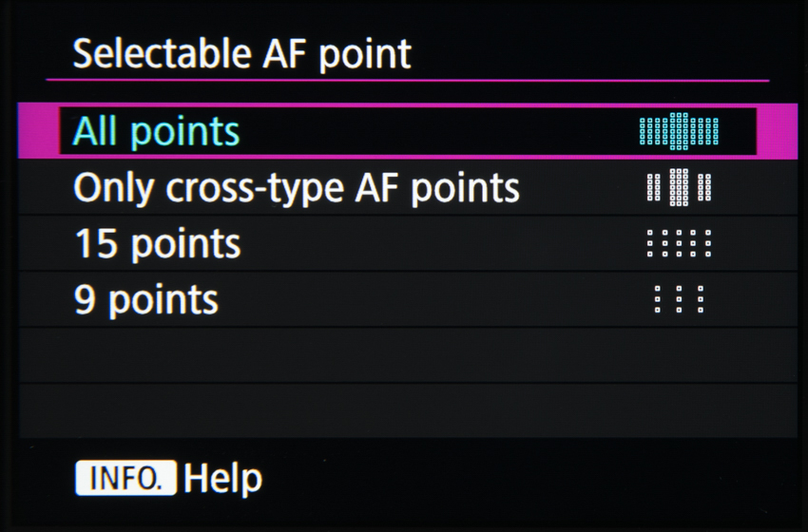Viewport: 808px width, 532px height.
Task: Select the 'All points' option
Action: 157,131
